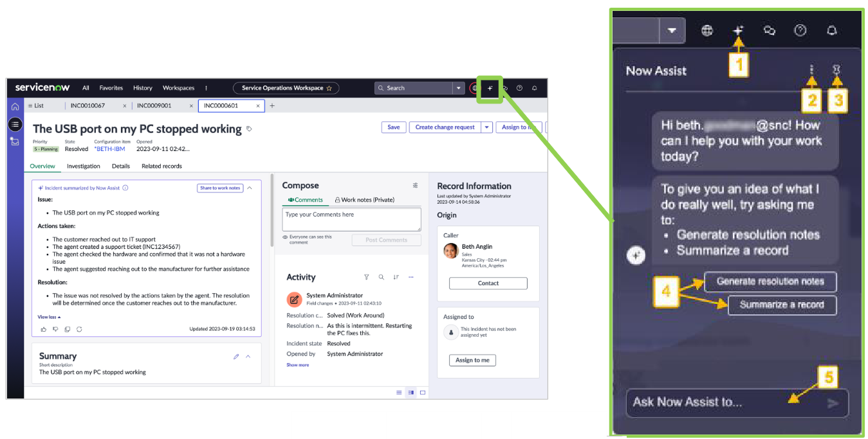Click the Type your Comments here box
868x439 pixels.
351,219
